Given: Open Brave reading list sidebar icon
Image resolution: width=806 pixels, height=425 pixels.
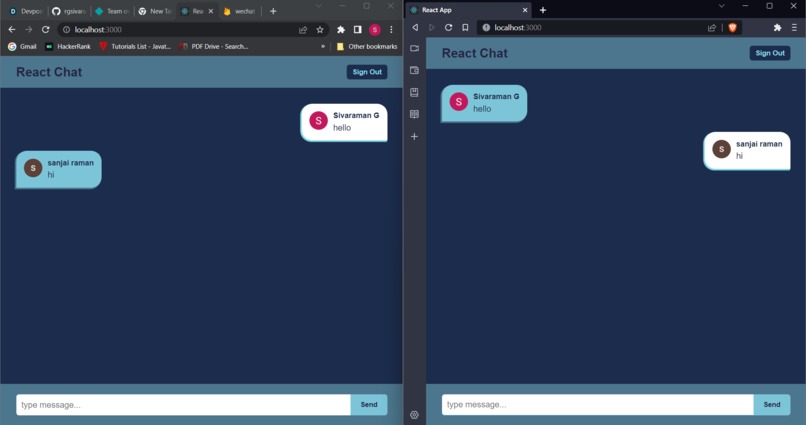Looking at the screenshot, I should click(414, 114).
